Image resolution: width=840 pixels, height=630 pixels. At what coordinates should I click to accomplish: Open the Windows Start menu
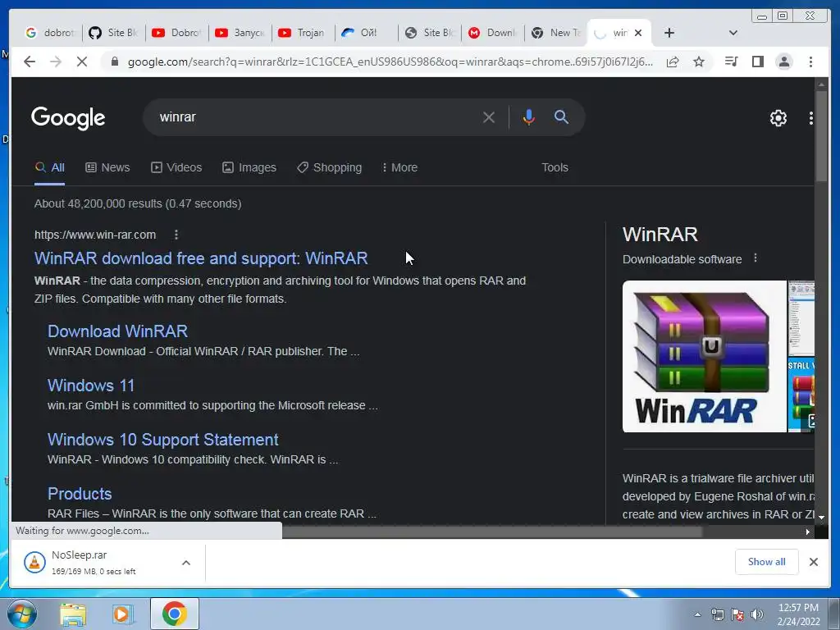pyautogui.click(x=22, y=614)
